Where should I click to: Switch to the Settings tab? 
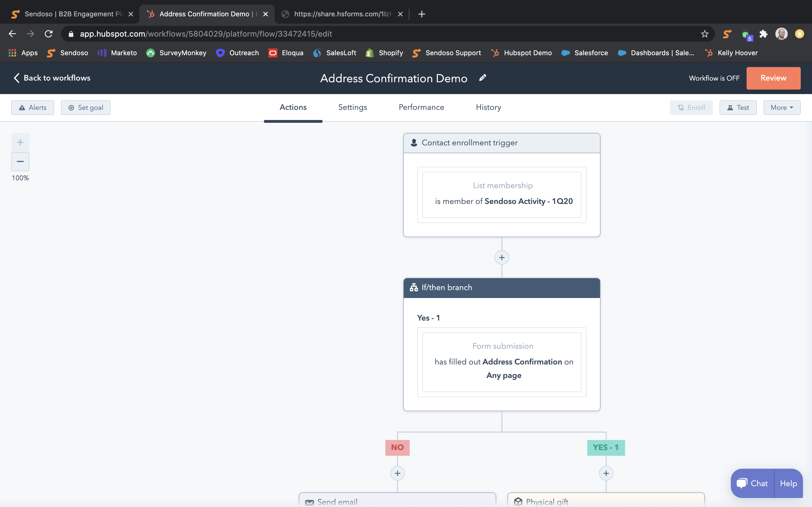(352, 107)
